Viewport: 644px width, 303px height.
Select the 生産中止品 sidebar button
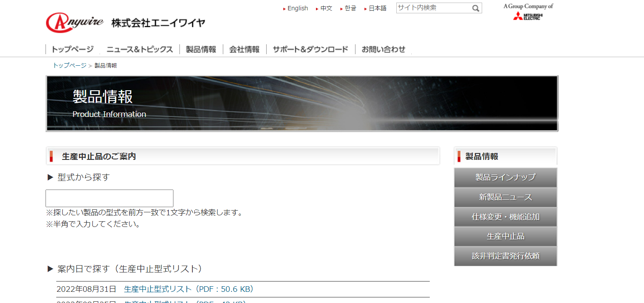(505, 236)
